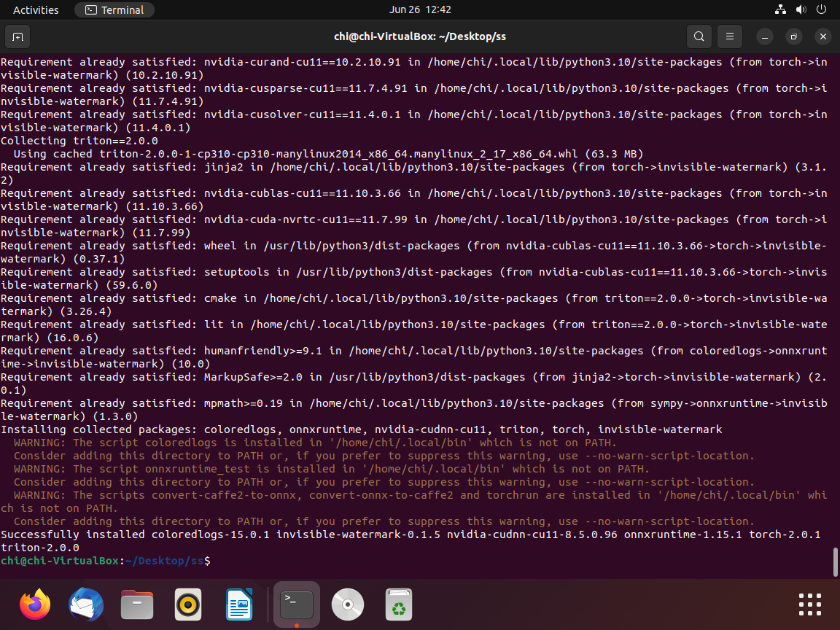Minimize the terminal window

pyautogui.click(x=765, y=36)
